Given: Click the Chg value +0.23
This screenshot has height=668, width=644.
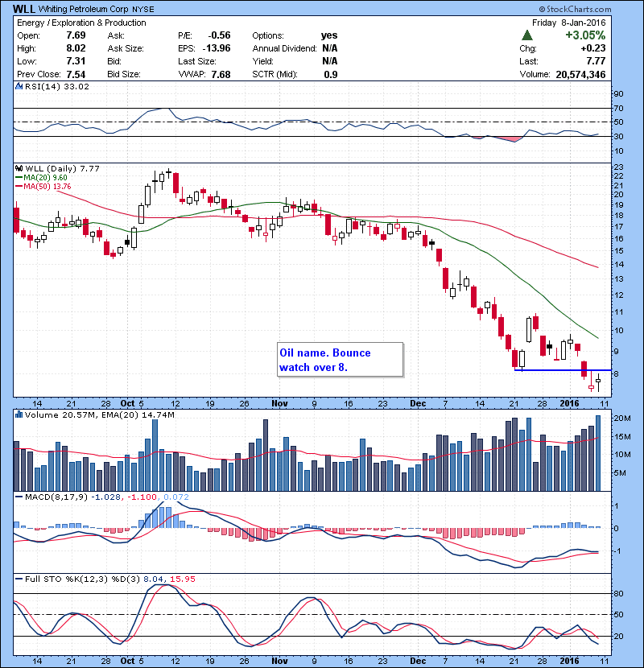Looking at the screenshot, I should (592, 48).
